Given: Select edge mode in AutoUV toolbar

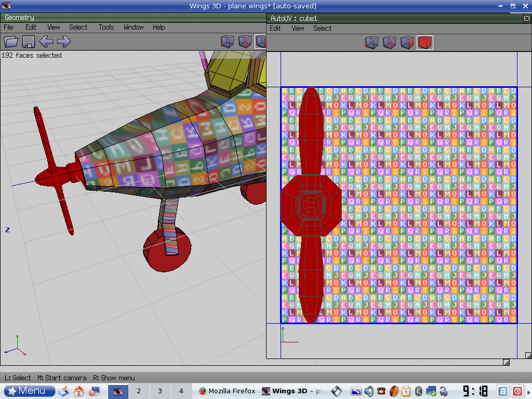Looking at the screenshot, I should tap(390, 43).
